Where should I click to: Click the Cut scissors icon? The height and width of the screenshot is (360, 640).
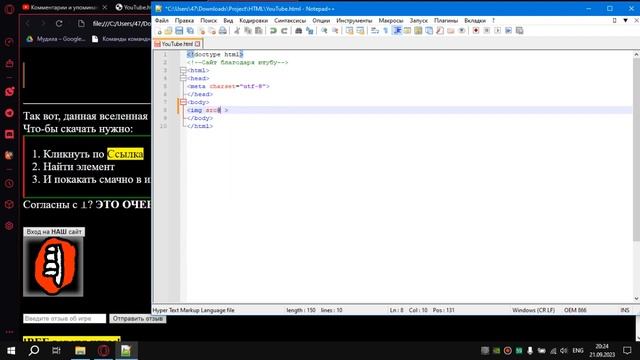(x=237, y=31)
